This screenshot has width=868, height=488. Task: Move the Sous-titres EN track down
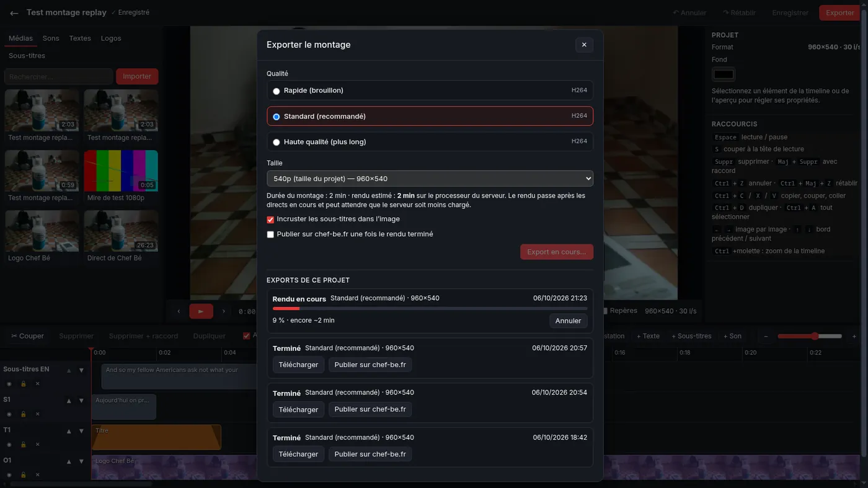(81, 370)
